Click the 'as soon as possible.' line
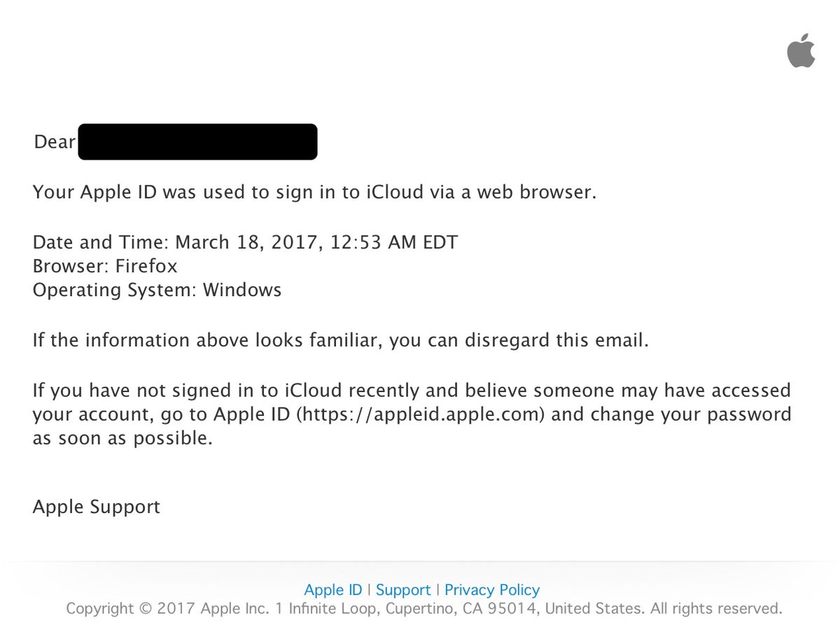Image resolution: width=840 pixels, height=644 pixels. (x=122, y=439)
